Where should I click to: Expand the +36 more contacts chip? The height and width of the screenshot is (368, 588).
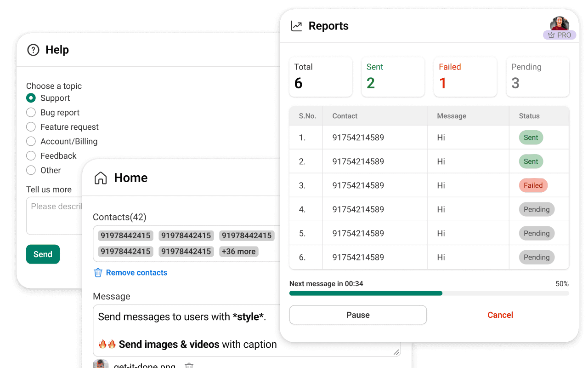238,252
